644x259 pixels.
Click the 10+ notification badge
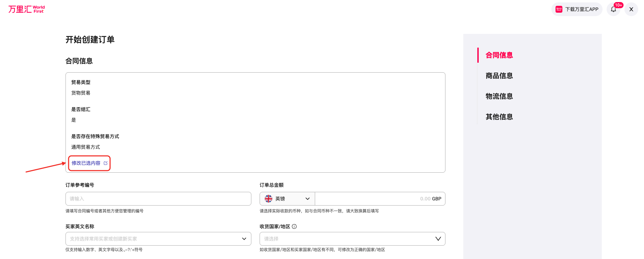pos(619,5)
